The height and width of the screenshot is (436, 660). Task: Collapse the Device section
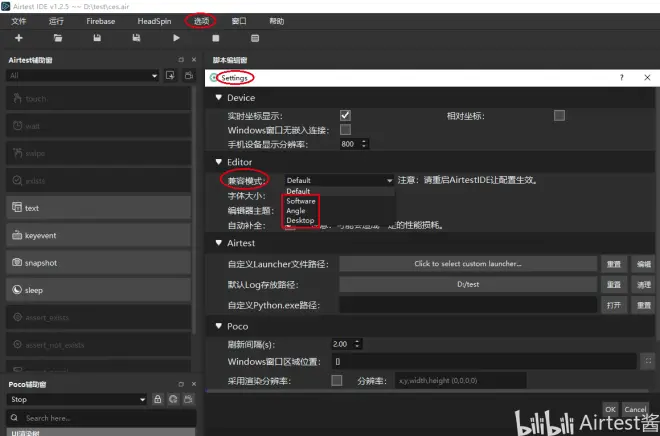218,97
